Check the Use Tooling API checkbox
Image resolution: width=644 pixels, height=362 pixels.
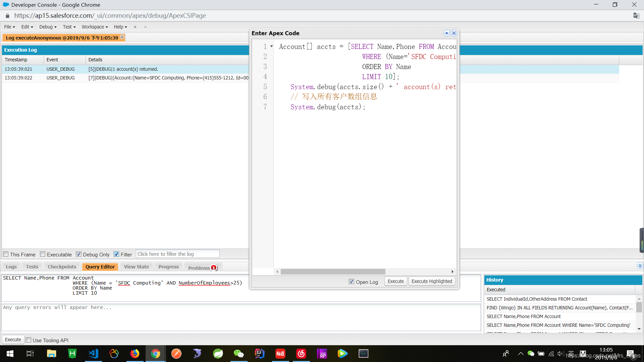(29, 340)
